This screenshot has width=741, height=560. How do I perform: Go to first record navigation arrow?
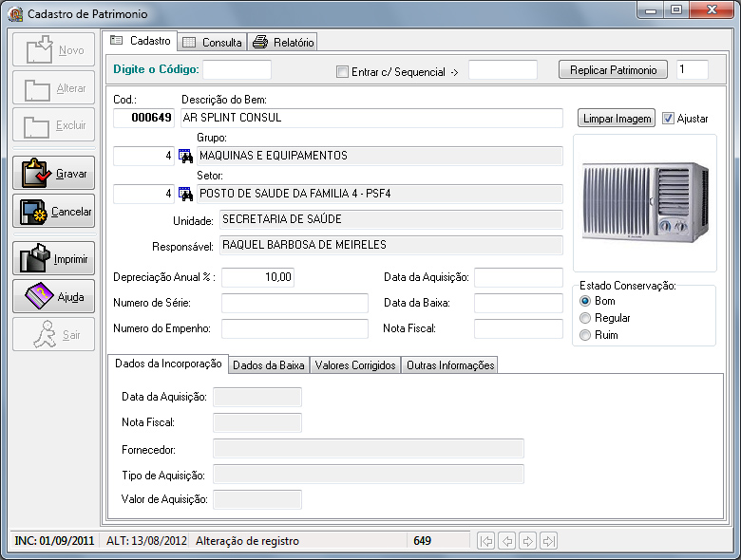click(x=486, y=541)
